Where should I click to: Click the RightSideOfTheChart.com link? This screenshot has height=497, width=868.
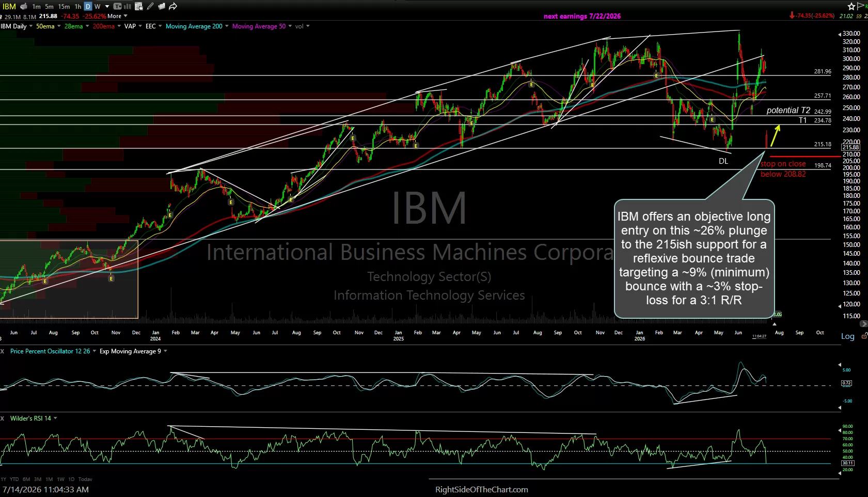click(481, 490)
